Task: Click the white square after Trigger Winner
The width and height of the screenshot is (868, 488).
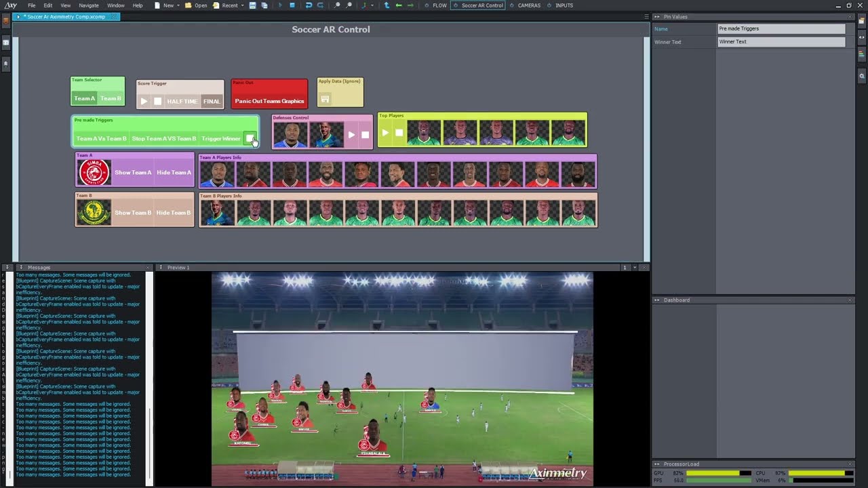Action: pyautogui.click(x=250, y=138)
